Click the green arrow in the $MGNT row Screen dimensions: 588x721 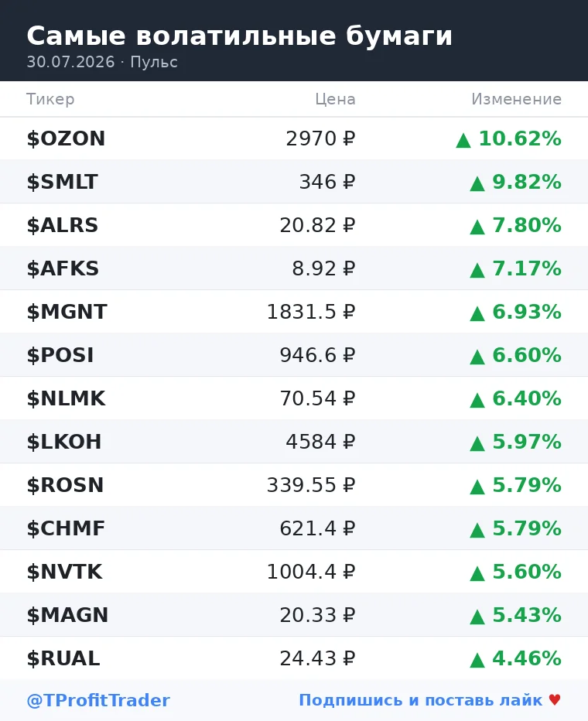coord(477,313)
